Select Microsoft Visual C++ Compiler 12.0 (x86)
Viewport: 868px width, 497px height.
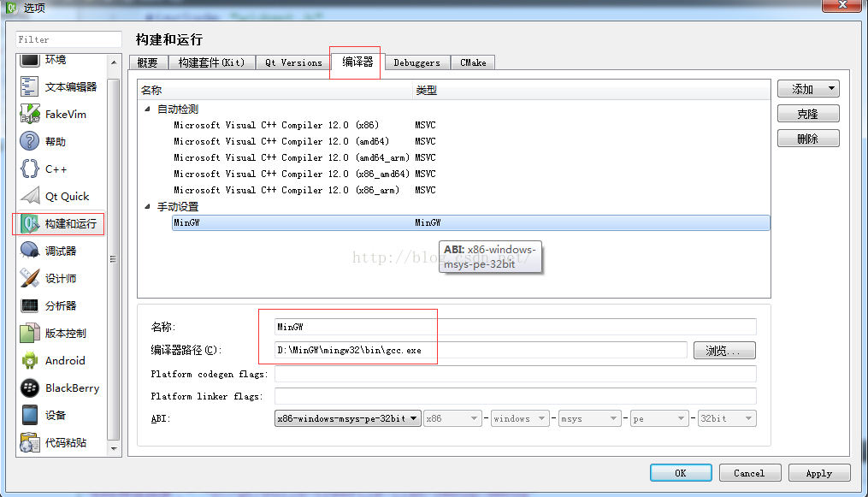pos(470,125)
